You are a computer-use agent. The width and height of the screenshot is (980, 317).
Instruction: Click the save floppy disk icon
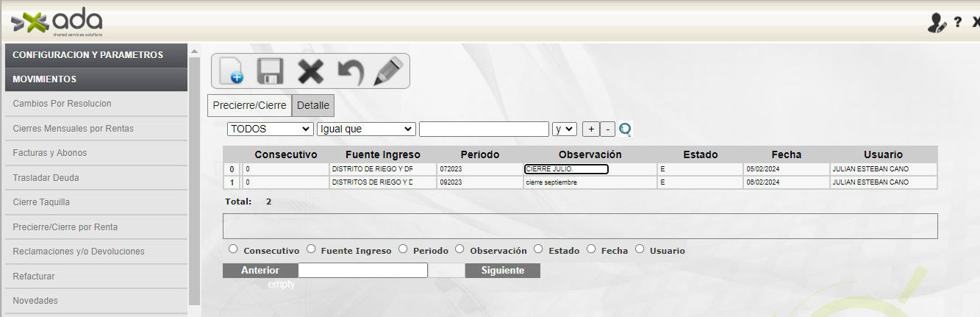[270, 71]
